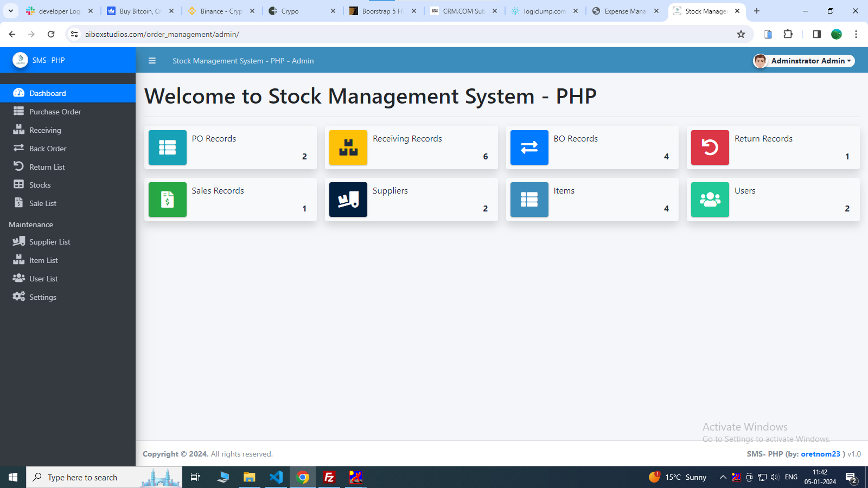Switch to the CRM.COM browser tab
Viewport: 868px width, 488px height.
coord(465,11)
